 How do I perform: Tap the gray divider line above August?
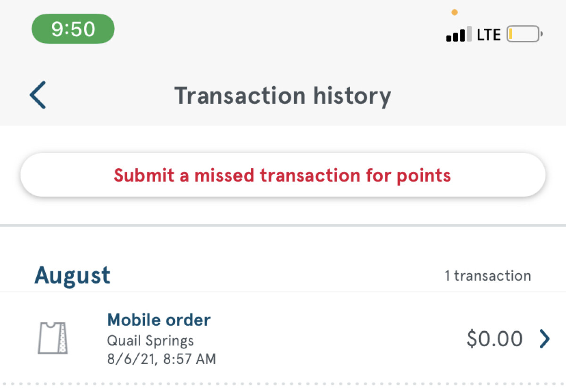tap(283, 225)
